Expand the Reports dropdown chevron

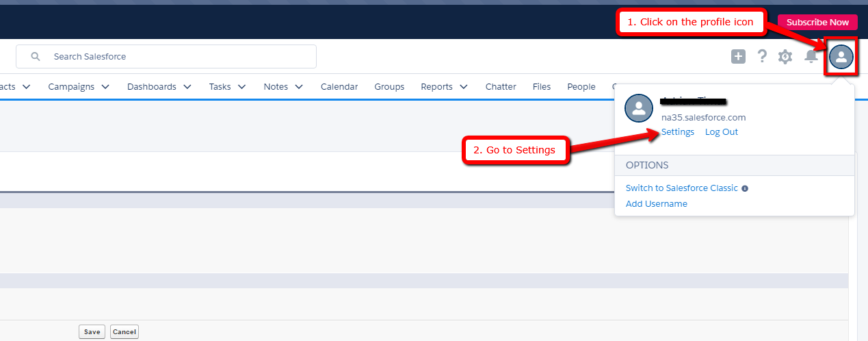[464, 87]
